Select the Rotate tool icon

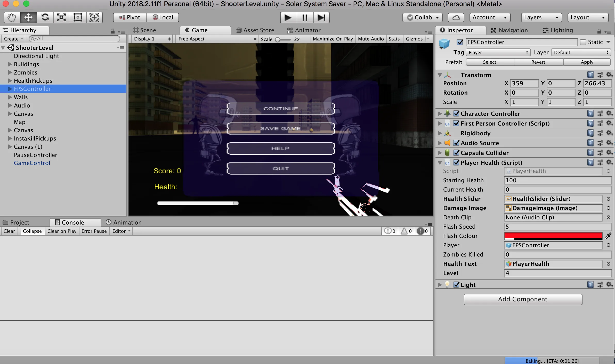45,18
